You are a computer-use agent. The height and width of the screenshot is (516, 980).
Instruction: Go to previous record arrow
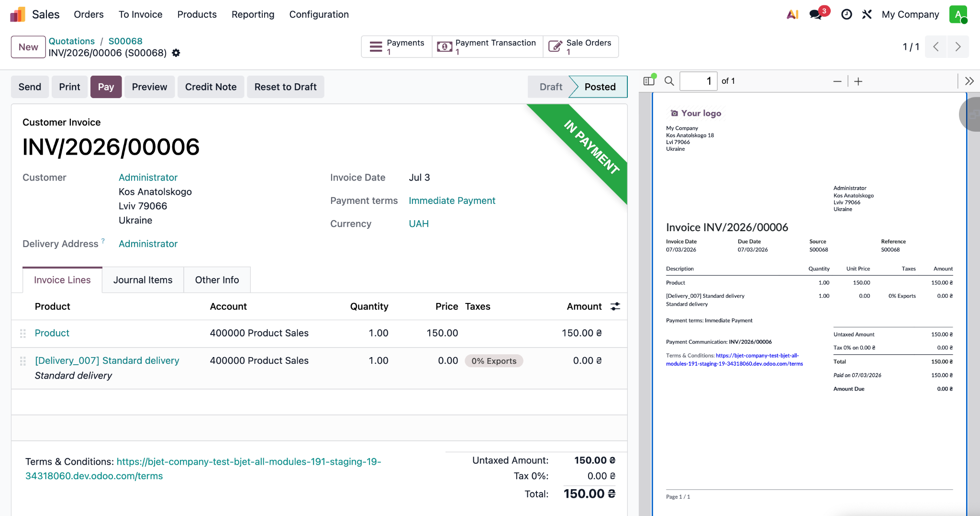point(936,46)
